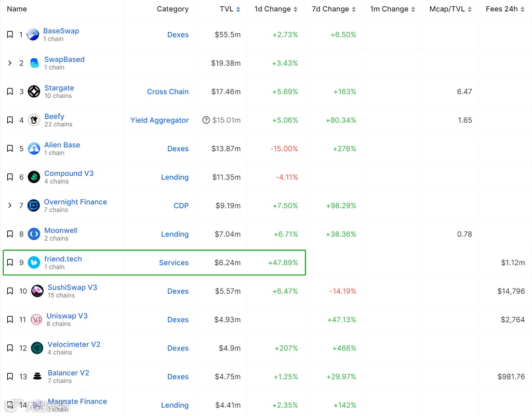Click the SwapBased logo icon

point(34,63)
